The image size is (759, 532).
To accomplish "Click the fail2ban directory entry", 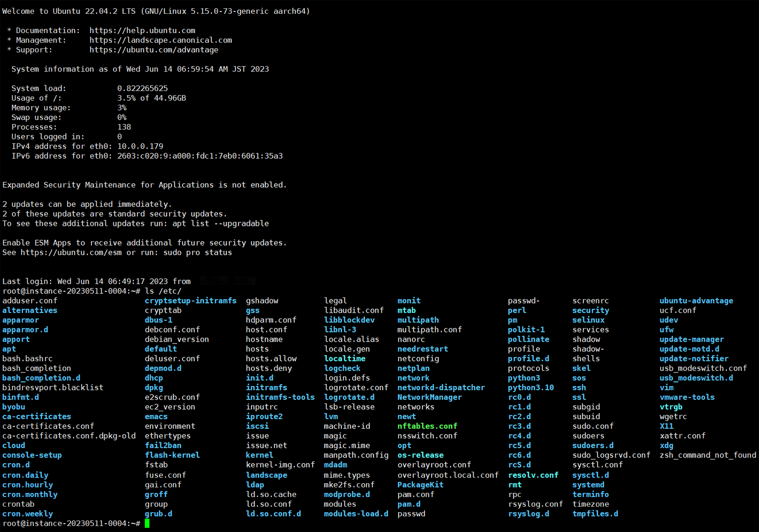I will tap(163, 446).
